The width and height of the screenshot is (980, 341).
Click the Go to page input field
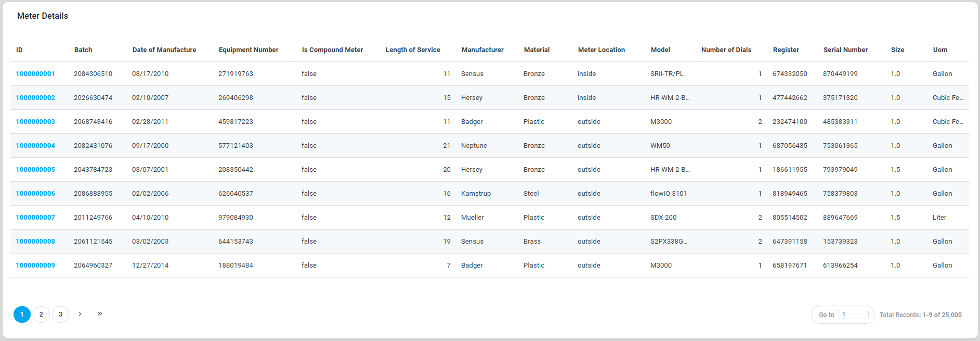click(x=854, y=314)
